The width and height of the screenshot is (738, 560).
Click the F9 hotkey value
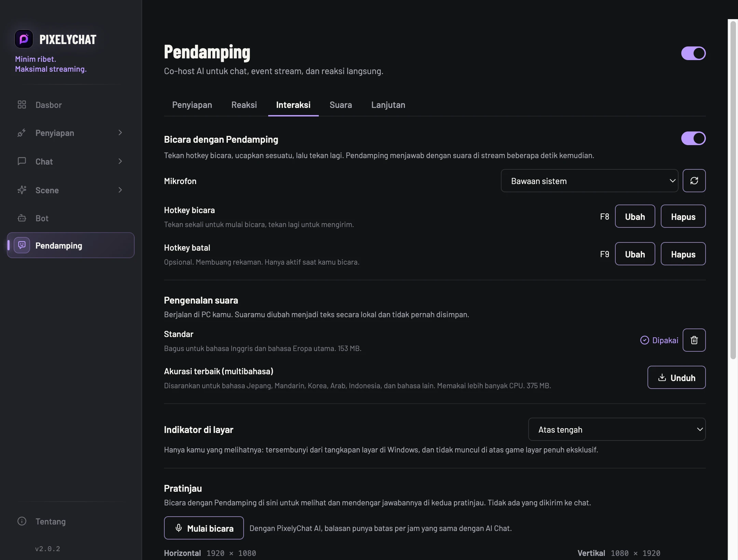(604, 254)
